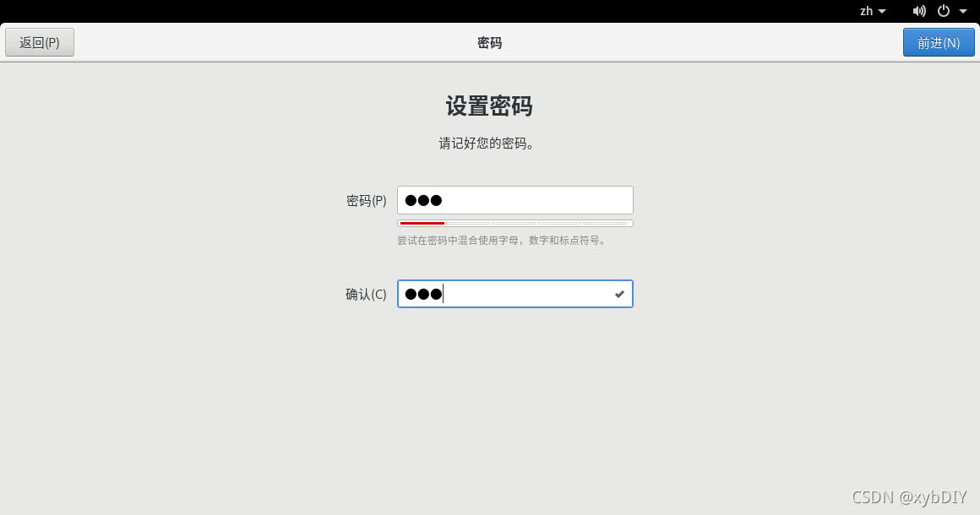Image resolution: width=980 pixels, height=515 pixels.
Task: Click the password strength meter bar
Action: [514, 222]
